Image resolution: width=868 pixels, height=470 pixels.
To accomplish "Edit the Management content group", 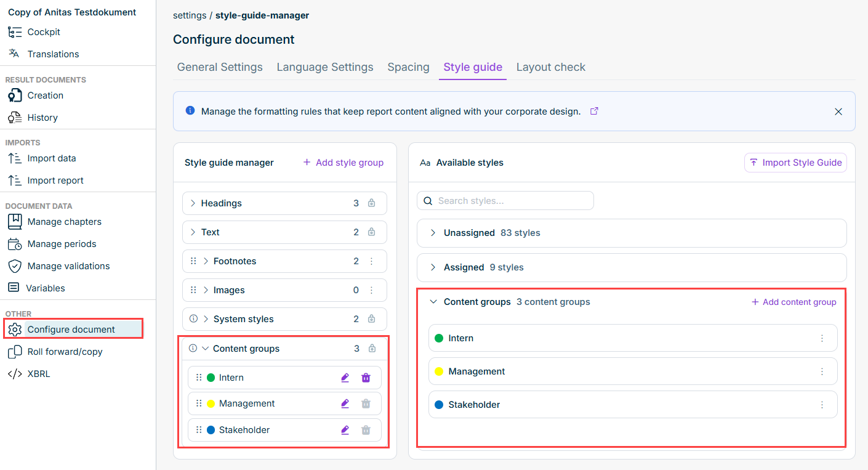I will point(345,403).
